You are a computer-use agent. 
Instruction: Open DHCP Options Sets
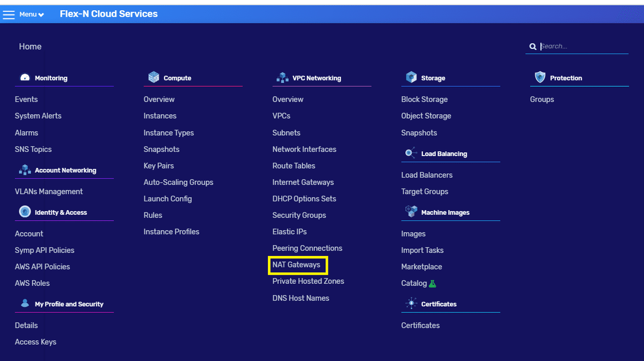point(304,198)
